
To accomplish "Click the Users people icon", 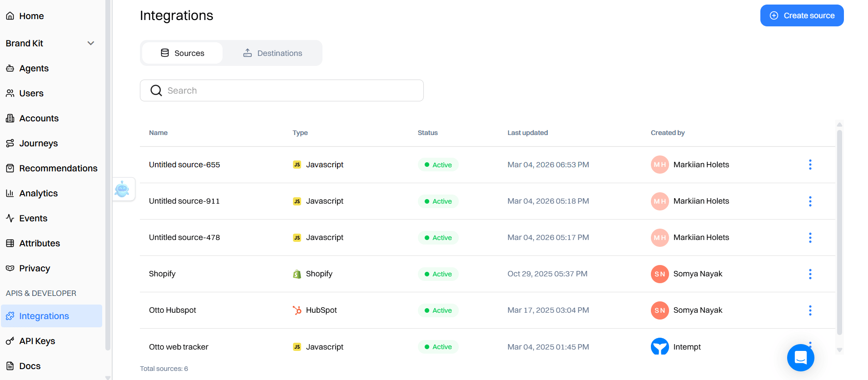I will [10, 93].
